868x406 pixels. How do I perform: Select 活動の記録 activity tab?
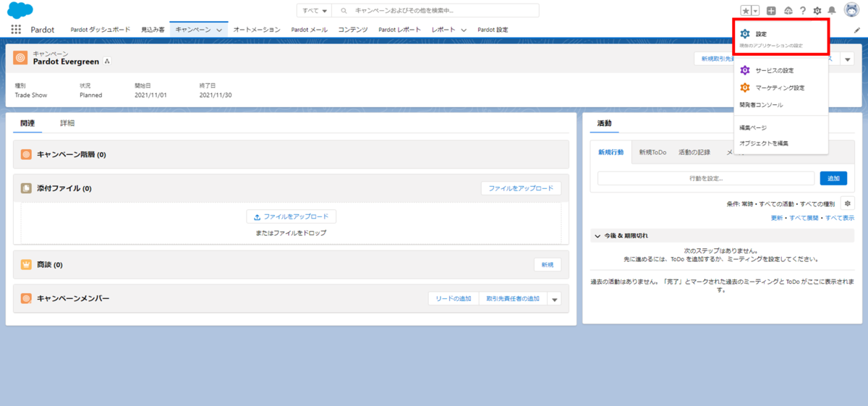click(694, 152)
